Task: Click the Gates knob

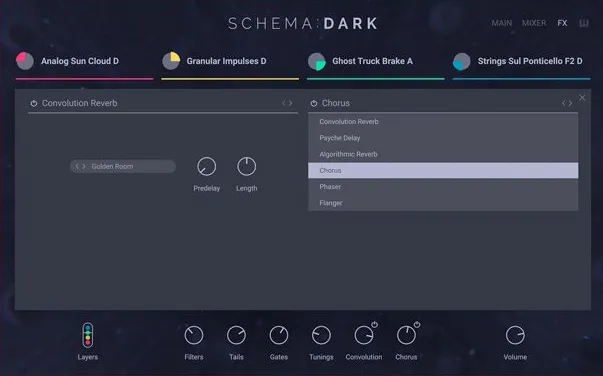Action: (279, 335)
